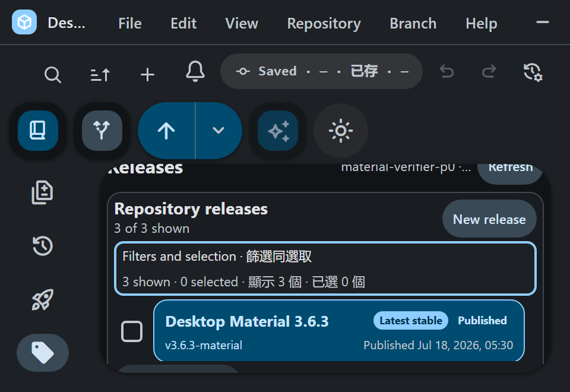
Task: Open the rocket deployments sidebar icon
Action: (x=43, y=299)
